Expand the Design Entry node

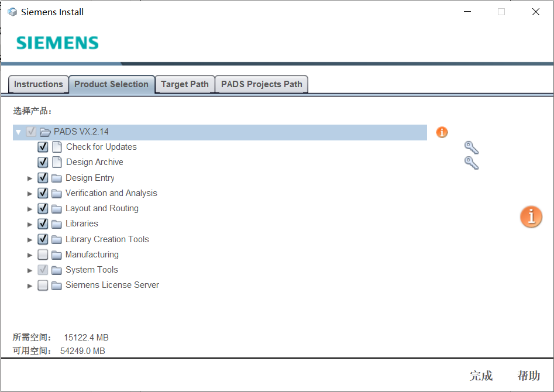pos(30,178)
